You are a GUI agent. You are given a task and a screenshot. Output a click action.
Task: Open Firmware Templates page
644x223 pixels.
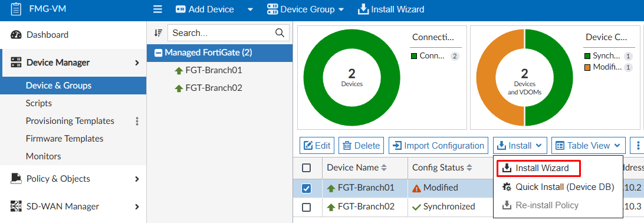click(64, 139)
